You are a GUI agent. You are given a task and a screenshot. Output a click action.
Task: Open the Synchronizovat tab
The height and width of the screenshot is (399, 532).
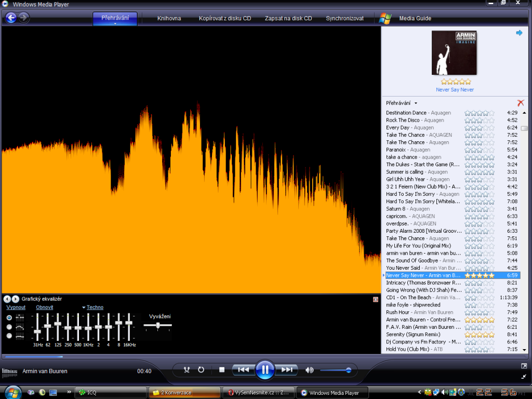click(x=345, y=18)
